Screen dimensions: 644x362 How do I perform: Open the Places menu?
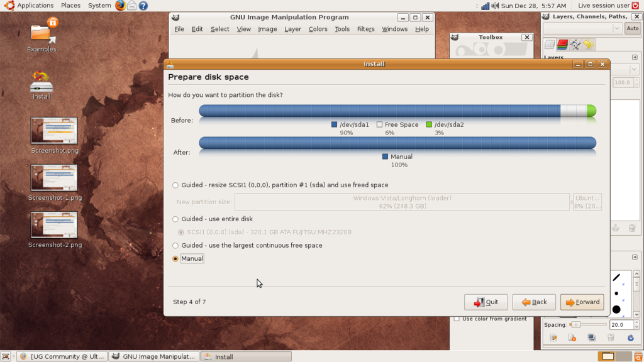coord(70,5)
